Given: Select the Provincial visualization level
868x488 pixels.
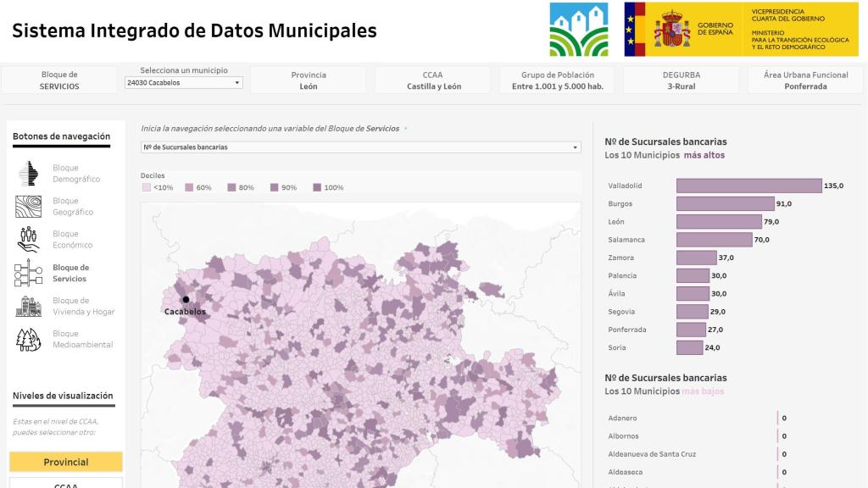Looking at the screenshot, I should [66, 462].
